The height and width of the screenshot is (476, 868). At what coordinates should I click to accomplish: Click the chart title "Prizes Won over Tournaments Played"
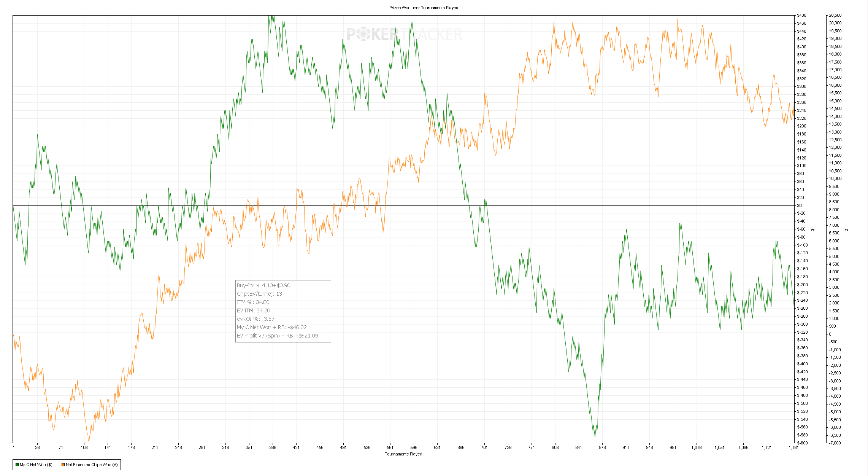424,8
